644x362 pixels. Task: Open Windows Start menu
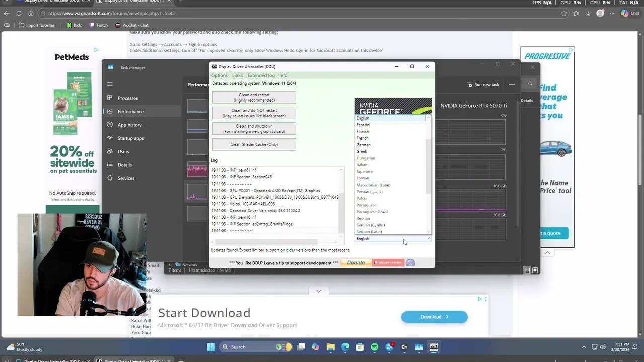pos(211,347)
